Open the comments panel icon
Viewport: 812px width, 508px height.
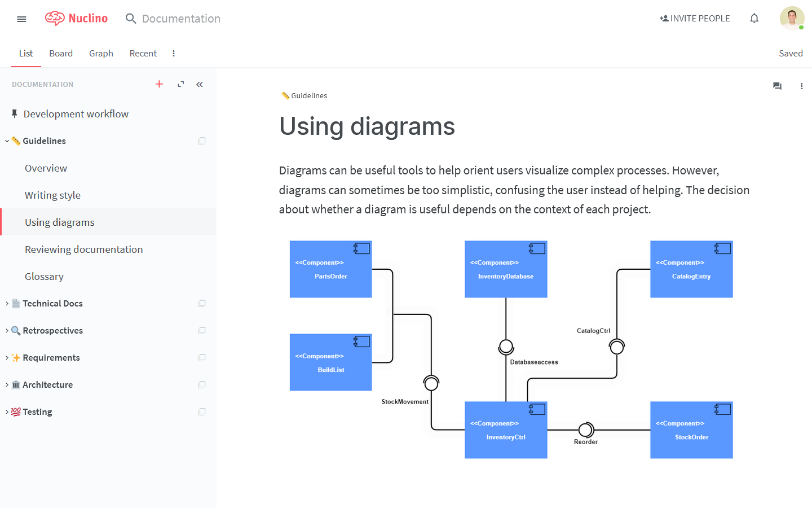click(x=777, y=86)
